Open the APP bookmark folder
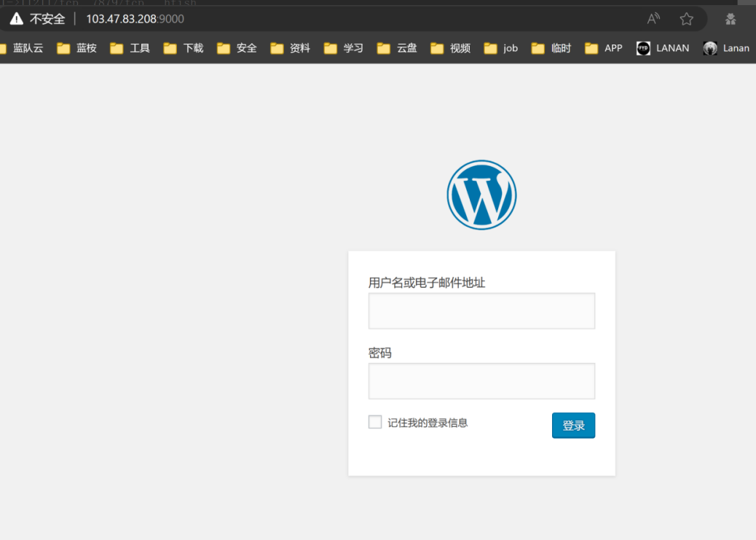Image resolution: width=756 pixels, height=540 pixels. (x=604, y=48)
